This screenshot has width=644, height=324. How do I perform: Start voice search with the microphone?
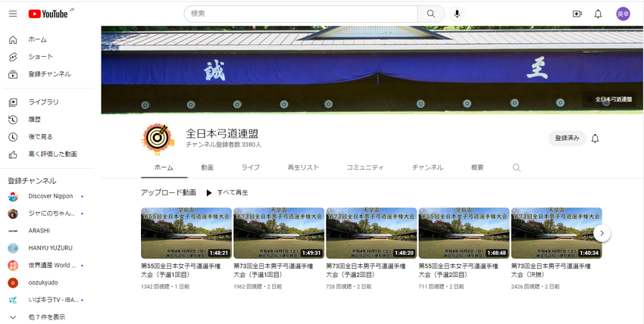(x=457, y=14)
